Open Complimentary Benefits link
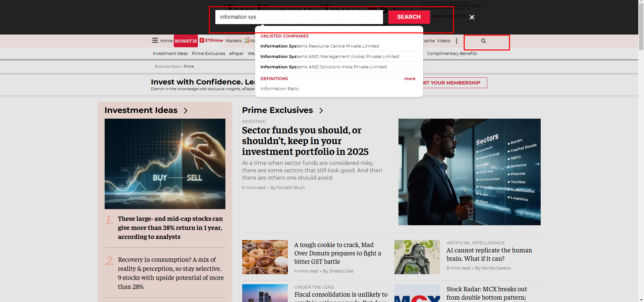644x302 pixels. click(451, 54)
